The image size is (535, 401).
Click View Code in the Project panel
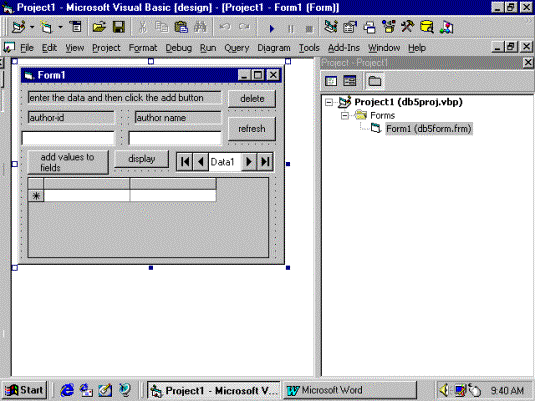331,81
